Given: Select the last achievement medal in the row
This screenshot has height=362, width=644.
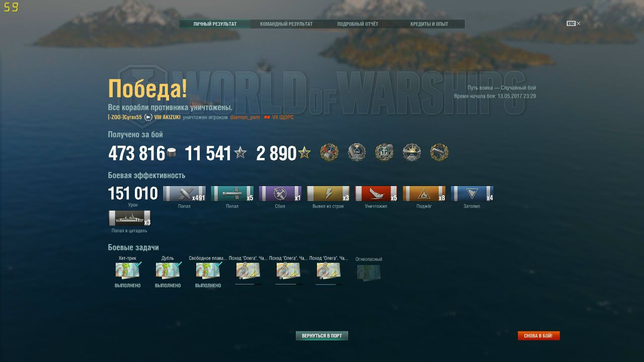Looking at the screenshot, I should point(439,152).
